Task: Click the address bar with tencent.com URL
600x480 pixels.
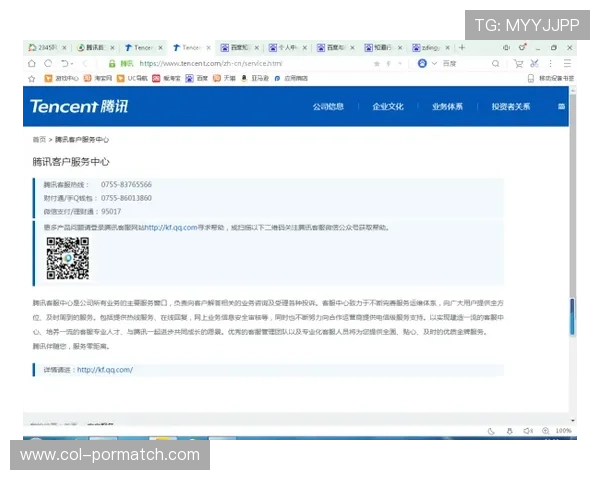Action: pyautogui.click(x=210, y=64)
